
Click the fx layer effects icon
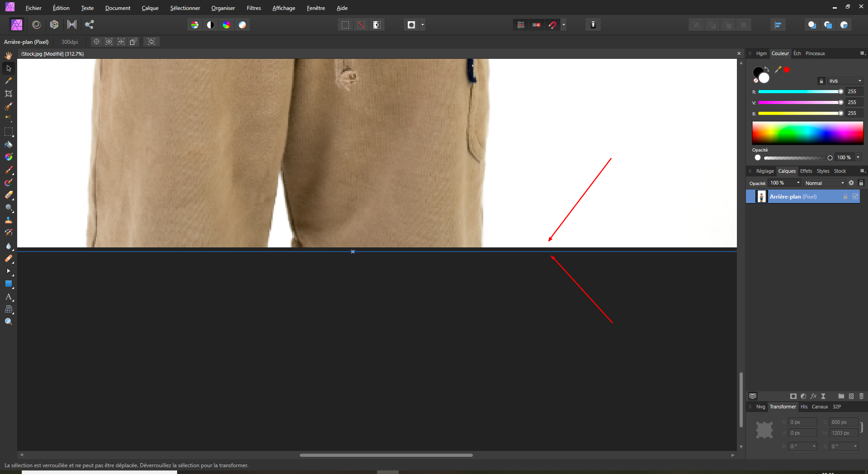click(x=813, y=396)
